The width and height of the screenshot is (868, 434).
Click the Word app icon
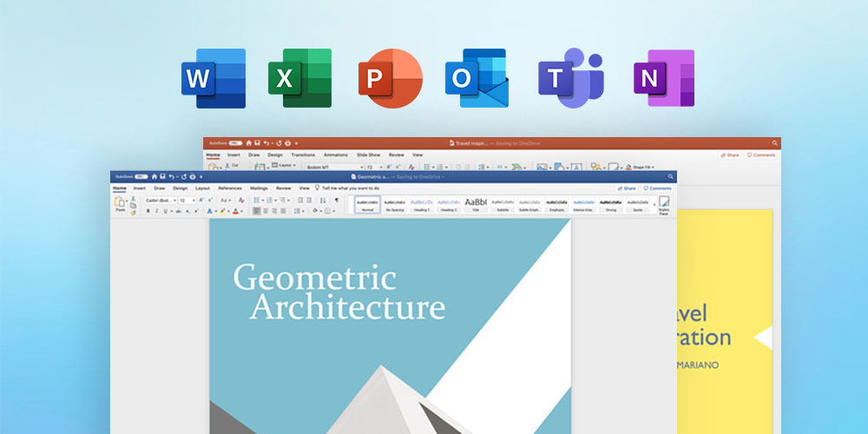[214, 78]
